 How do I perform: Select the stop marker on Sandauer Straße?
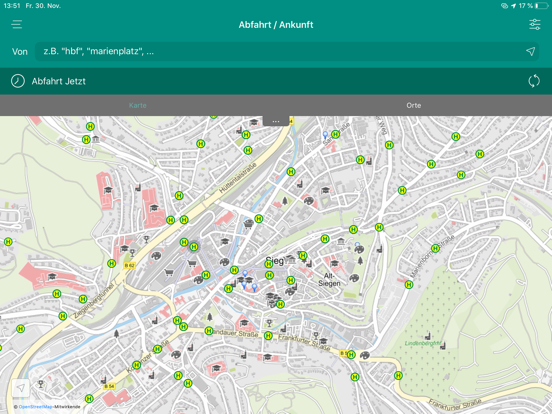[209, 331]
